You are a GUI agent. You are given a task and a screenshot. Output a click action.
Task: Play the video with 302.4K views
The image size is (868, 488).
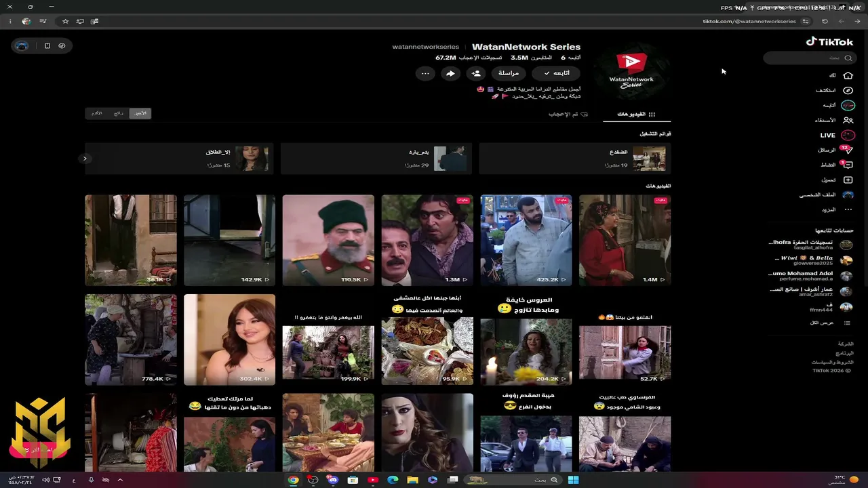(229, 340)
